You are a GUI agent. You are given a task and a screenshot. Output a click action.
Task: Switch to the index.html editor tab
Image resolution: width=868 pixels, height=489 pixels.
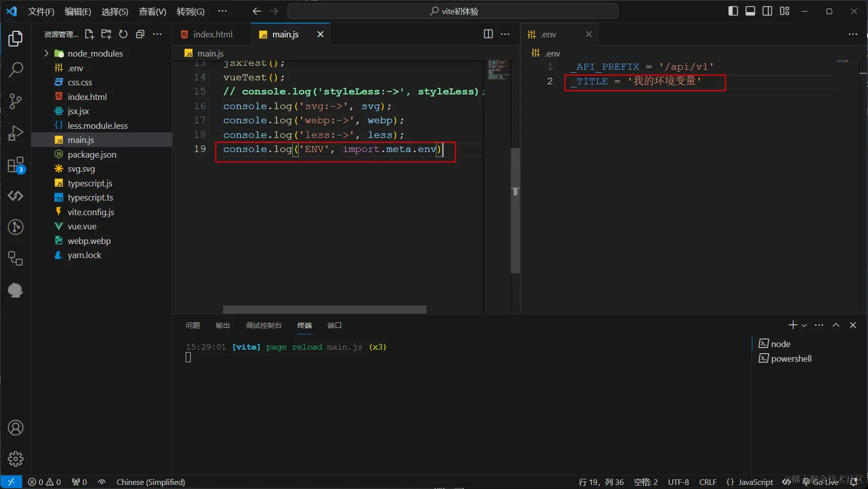click(x=212, y=34)
